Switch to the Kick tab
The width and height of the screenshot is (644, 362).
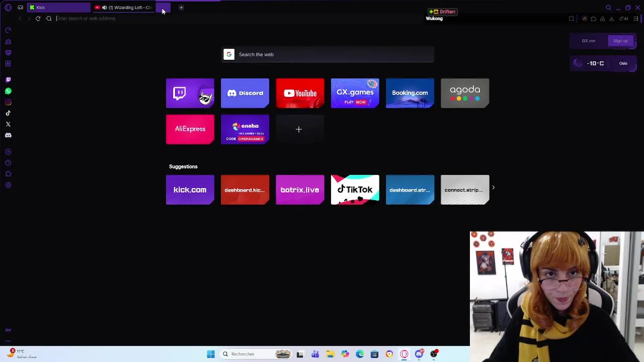(59, 8)
